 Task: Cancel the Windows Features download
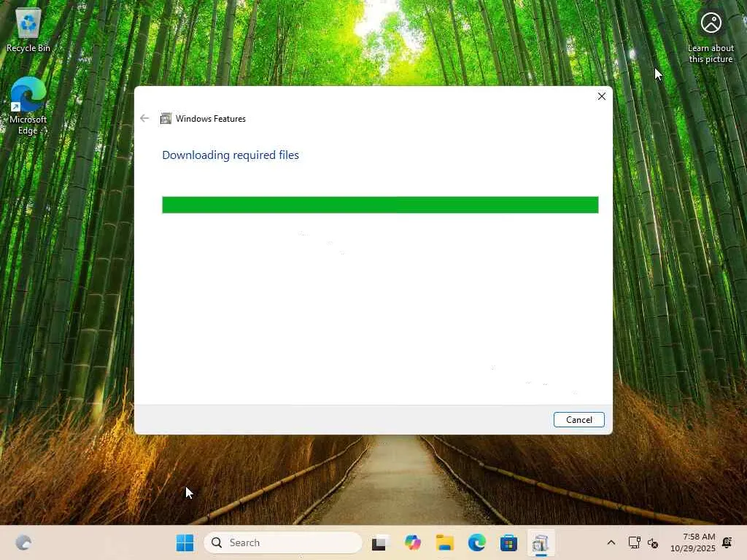pyautogui.click(x=578, y=419)
